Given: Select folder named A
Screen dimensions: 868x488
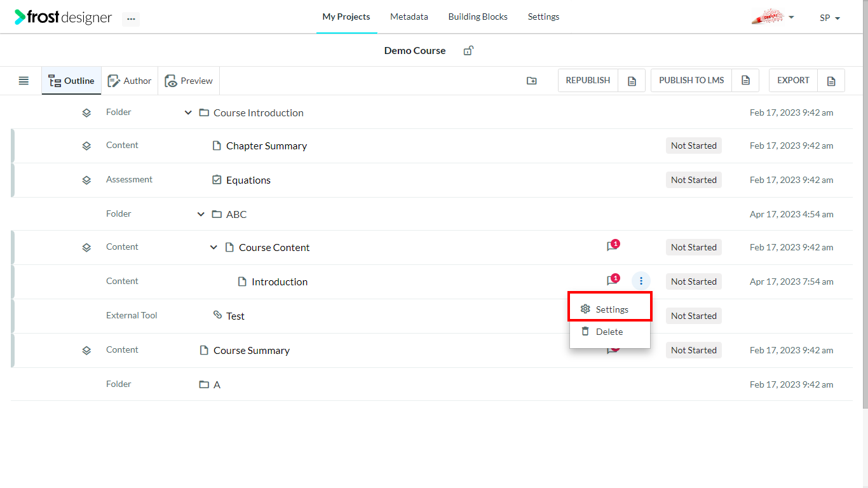Looking at the screenshot, I should pyautogui.click(x=217, y=384).
